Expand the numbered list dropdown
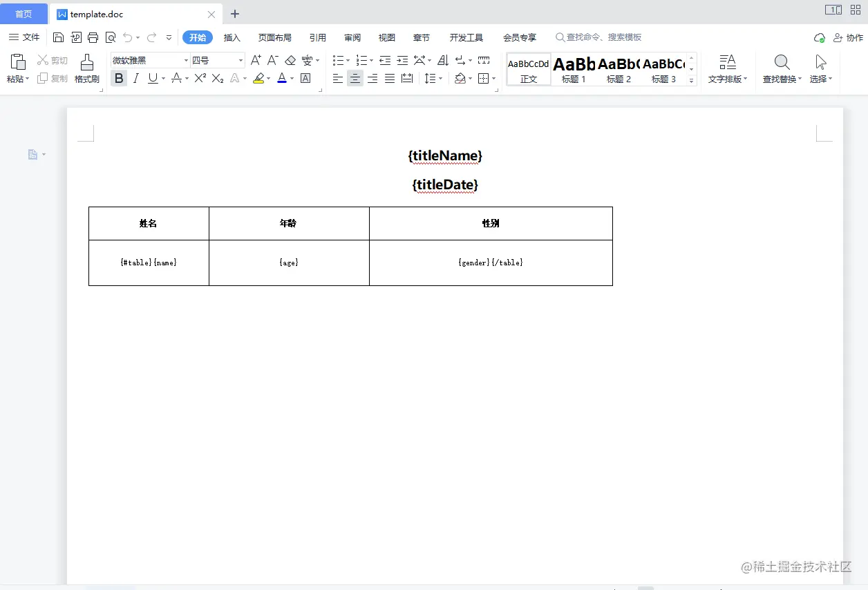868x590 pixels. pos(371,61)
